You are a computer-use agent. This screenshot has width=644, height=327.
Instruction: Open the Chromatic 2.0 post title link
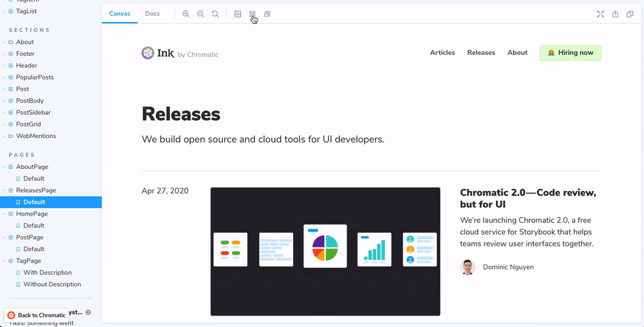[528, 198]
